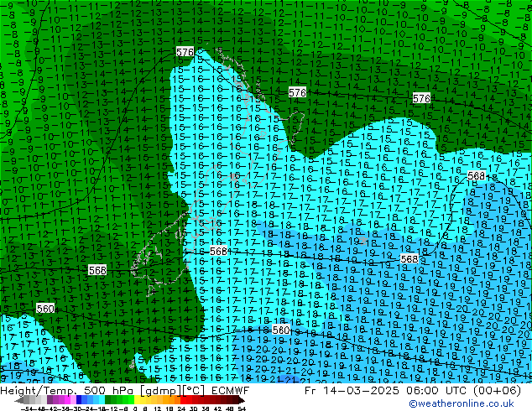532x411 pixels.
Task: Click the 'ECMWF' model label
Action: tap(231, 391)
